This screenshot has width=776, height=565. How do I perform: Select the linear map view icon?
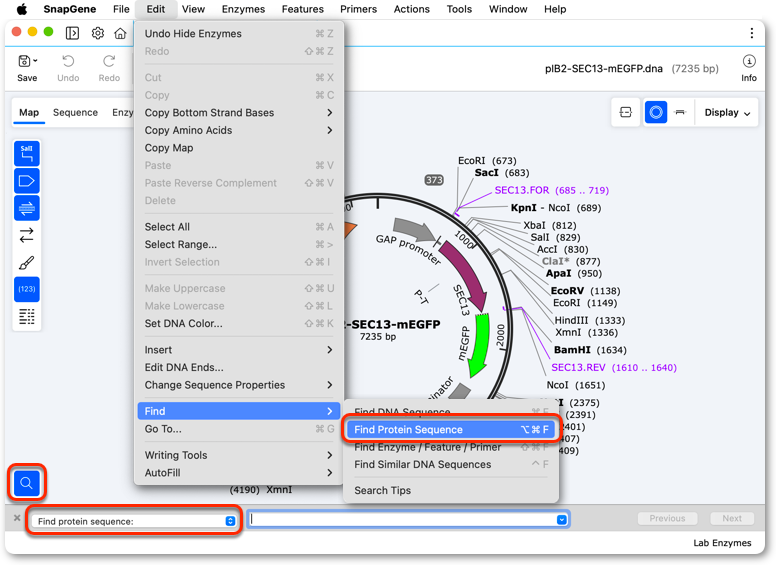626,112
